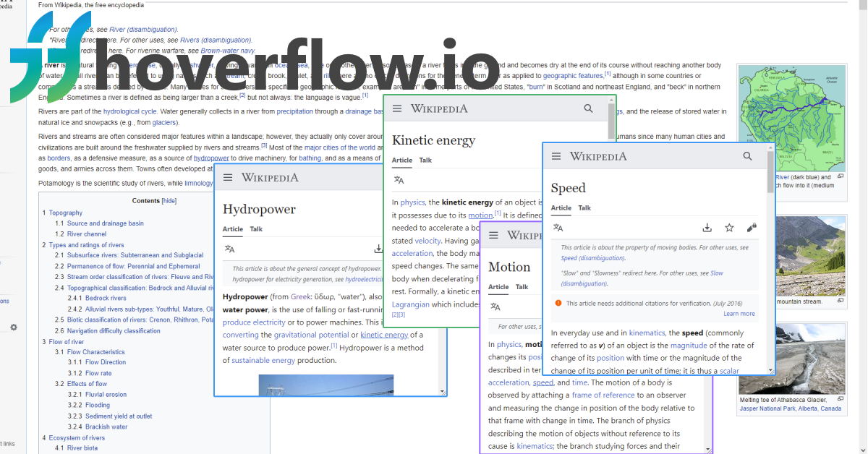Open the hamburger menu in the Motion popup
Screen dimensions: 868x454
pyautogui.click(x=494, y=235)
